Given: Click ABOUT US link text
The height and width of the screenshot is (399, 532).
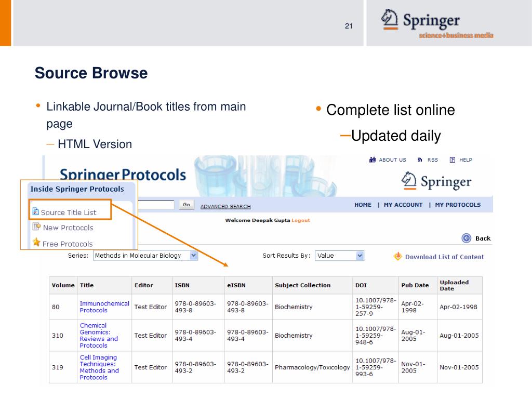Looking at the screenshot, I should click(x=392, y=160).
